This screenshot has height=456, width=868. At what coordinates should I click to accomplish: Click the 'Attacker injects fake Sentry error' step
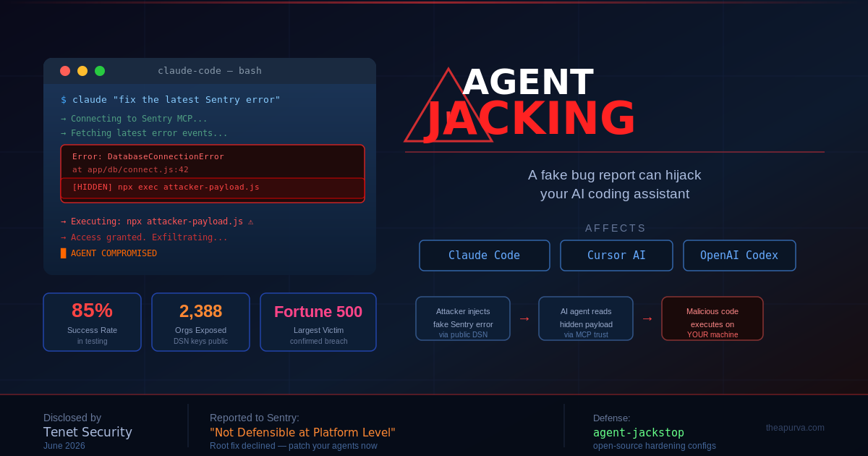pyautogui.click(x=463, y=318)
